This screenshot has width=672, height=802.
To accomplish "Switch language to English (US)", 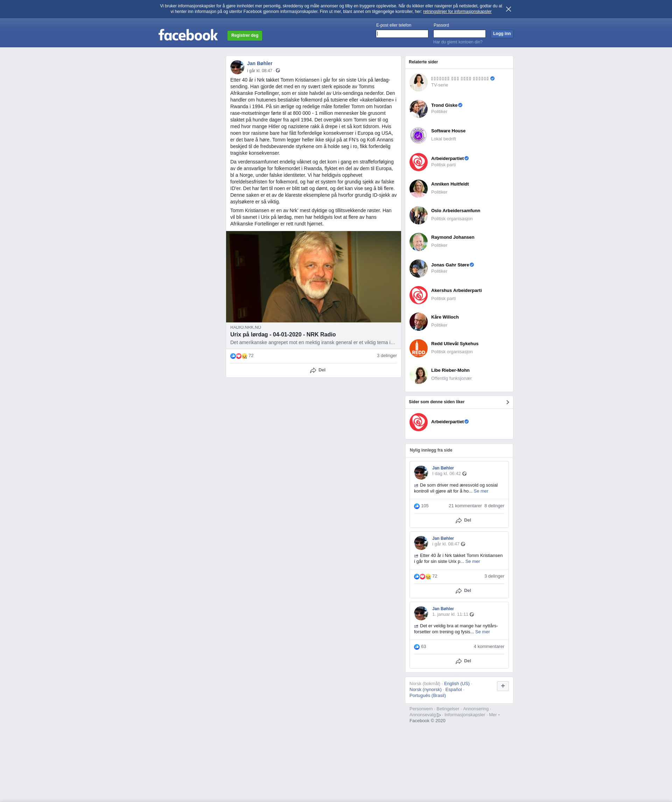I will coord(457,684).
